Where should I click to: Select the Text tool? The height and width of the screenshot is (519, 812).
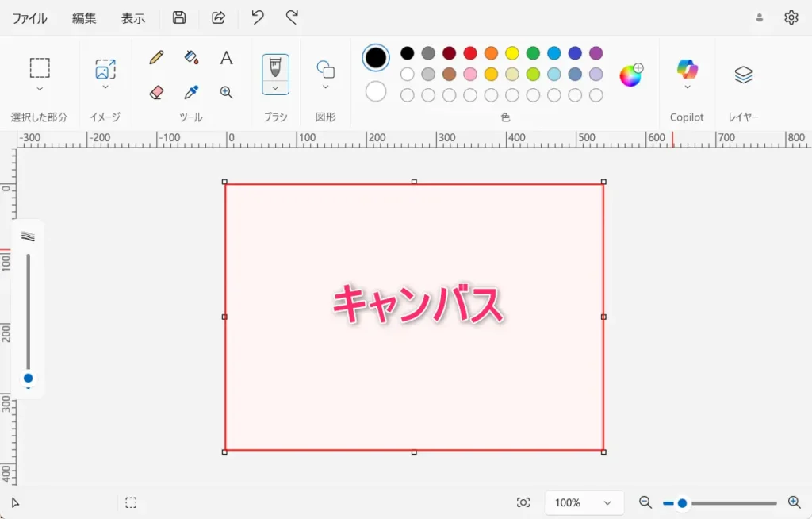[x=226, y=58]
